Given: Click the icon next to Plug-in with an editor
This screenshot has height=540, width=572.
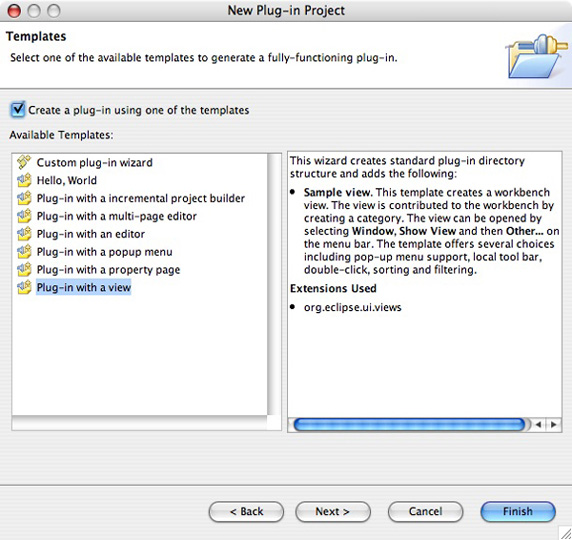Looking at the screenshot, I should (24, 234).
